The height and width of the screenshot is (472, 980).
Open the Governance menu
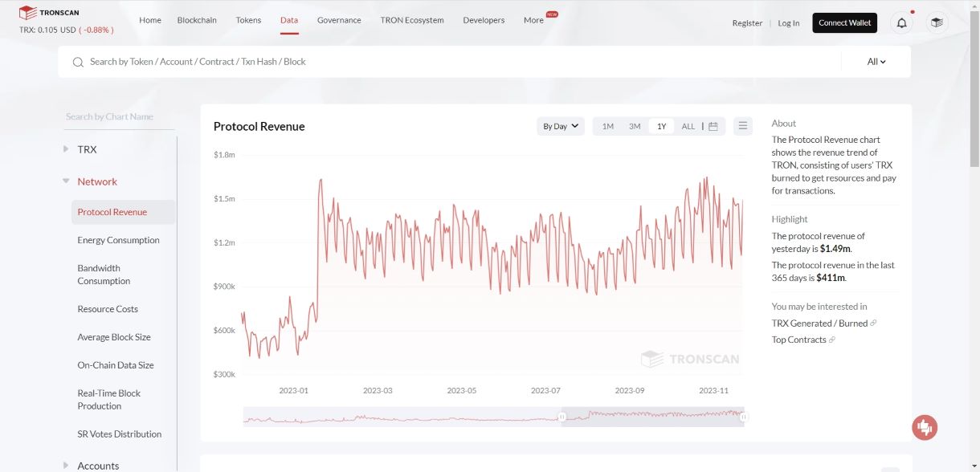tap(339, 20)
